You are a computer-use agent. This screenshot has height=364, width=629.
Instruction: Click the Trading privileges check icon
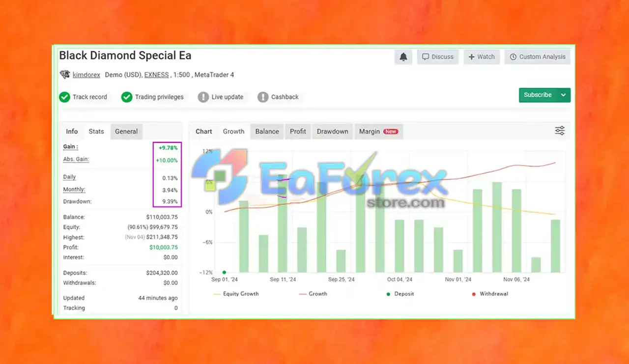(x=127, y=97)
